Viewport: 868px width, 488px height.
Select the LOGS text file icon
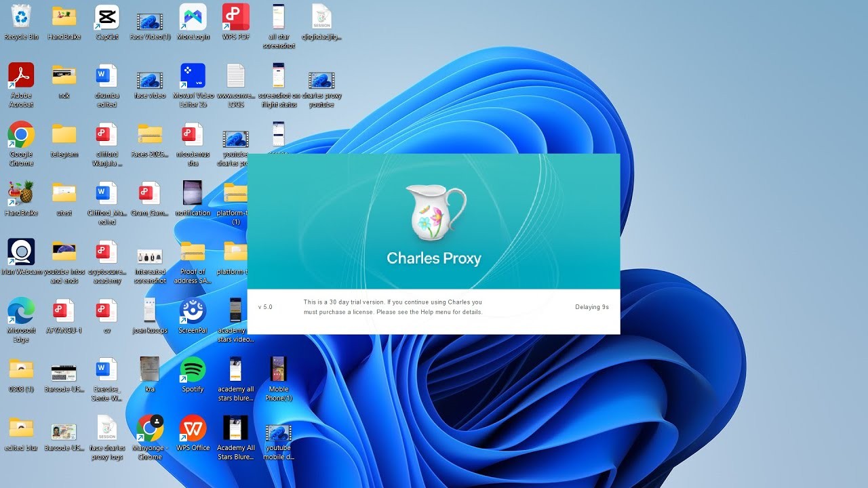point(235,85)
